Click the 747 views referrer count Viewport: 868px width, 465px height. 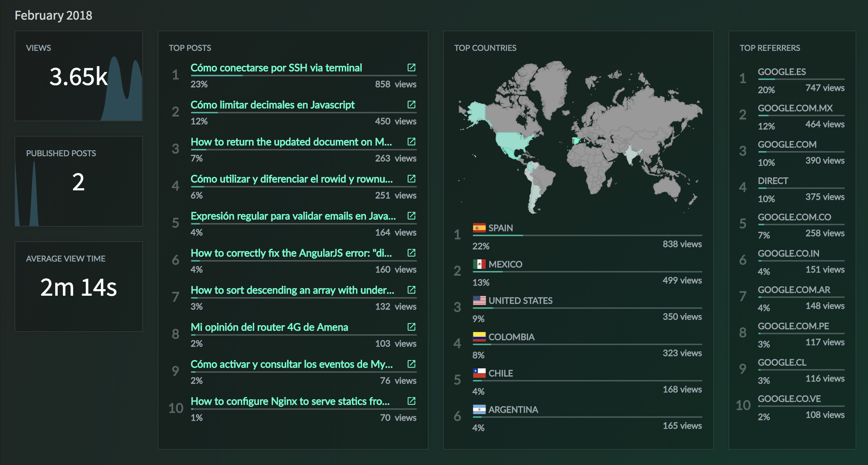tap(825, 88)
